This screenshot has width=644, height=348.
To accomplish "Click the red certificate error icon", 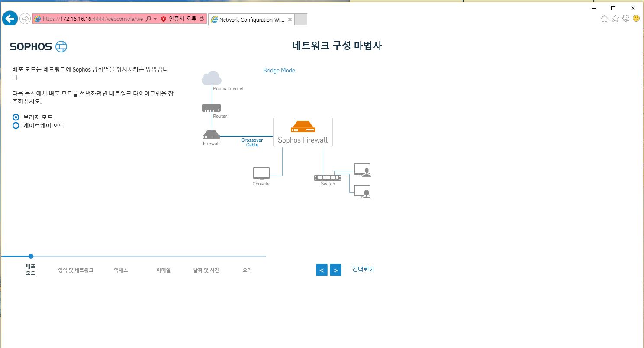I will (x=164, y=19).
